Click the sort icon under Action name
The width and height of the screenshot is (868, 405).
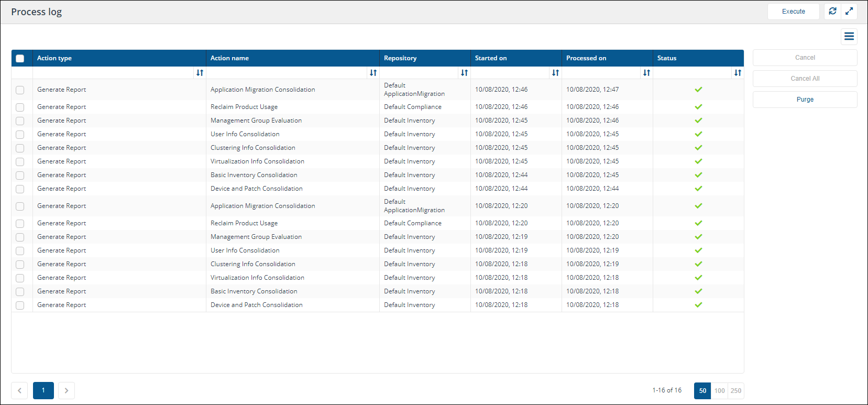373,73
